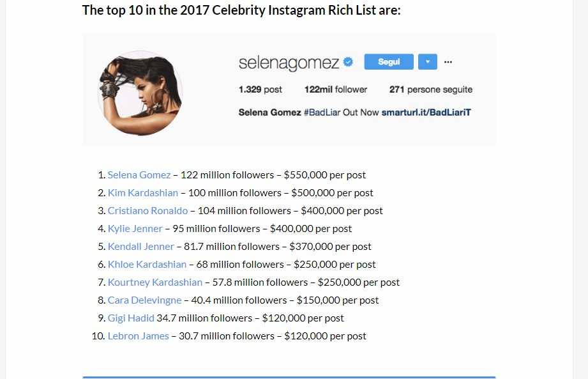Select the Kourtney Kardashian link
588x379 pixels.
pos(155,282)
